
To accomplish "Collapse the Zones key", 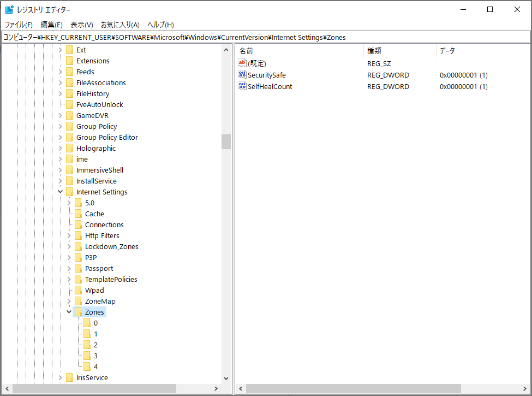I will click(x=69, y=312).
